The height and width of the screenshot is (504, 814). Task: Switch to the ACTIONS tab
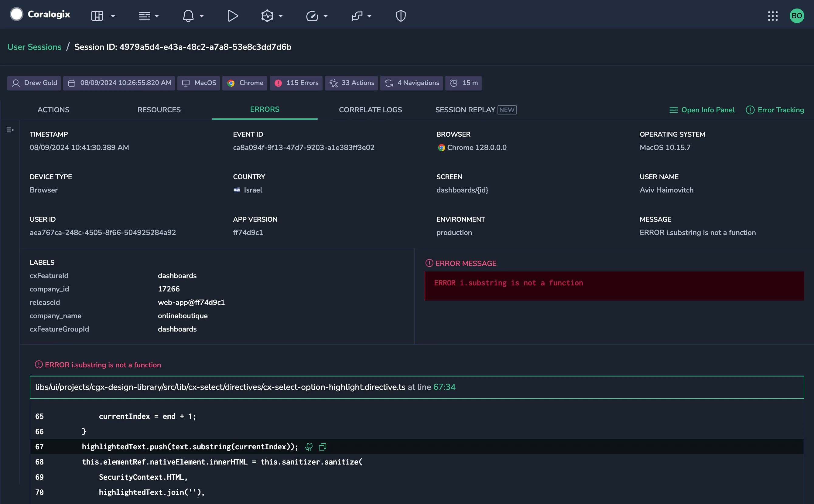click(x=53, y=110)
